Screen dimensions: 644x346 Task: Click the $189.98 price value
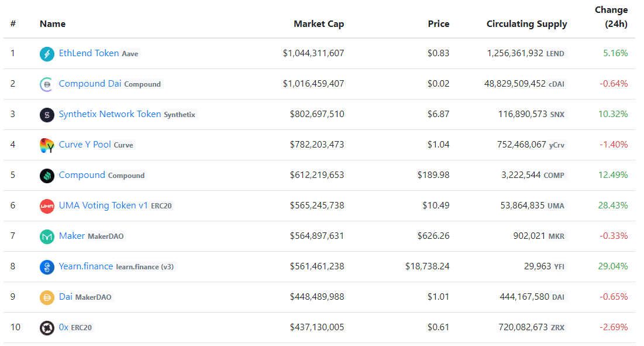(433, 174)
